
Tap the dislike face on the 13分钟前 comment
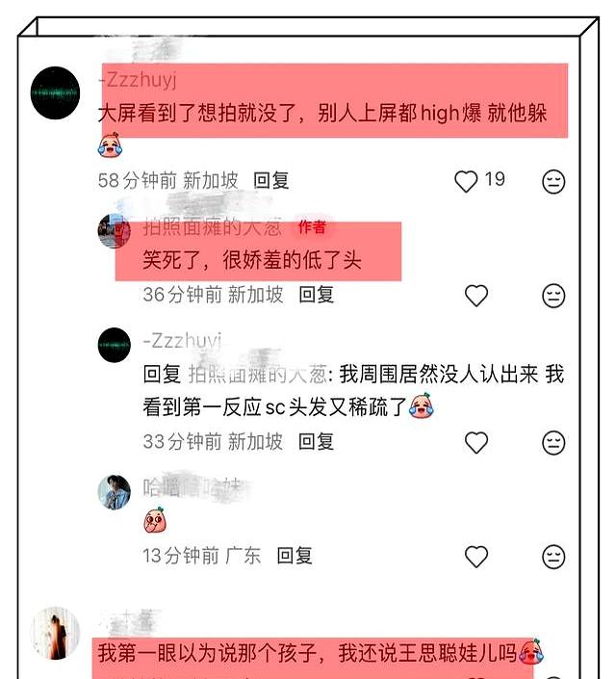click(553, 557)
